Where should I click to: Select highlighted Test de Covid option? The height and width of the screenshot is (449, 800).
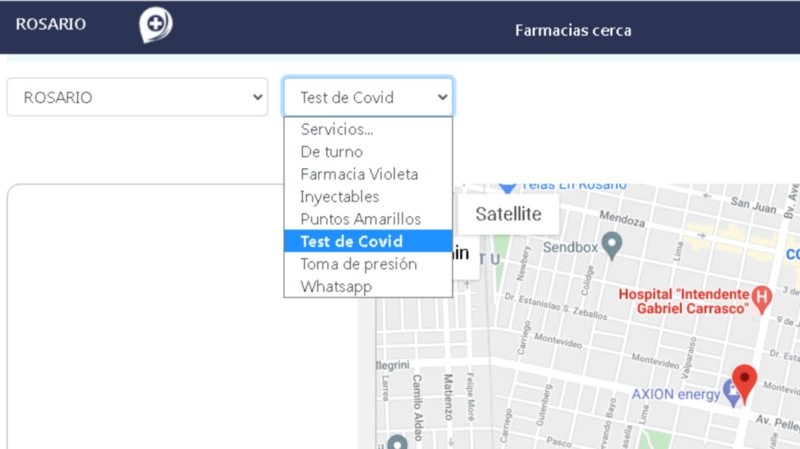click(x=352, y=241)
